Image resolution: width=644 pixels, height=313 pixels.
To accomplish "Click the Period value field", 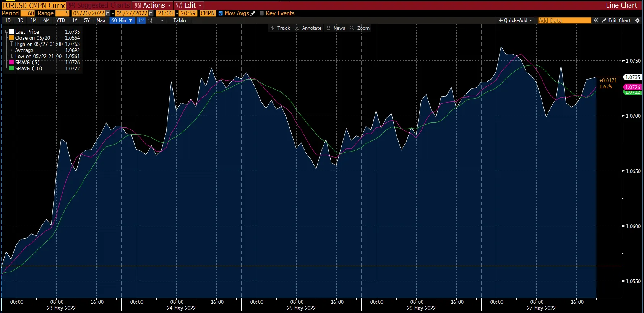I will [x=28, y=13].
